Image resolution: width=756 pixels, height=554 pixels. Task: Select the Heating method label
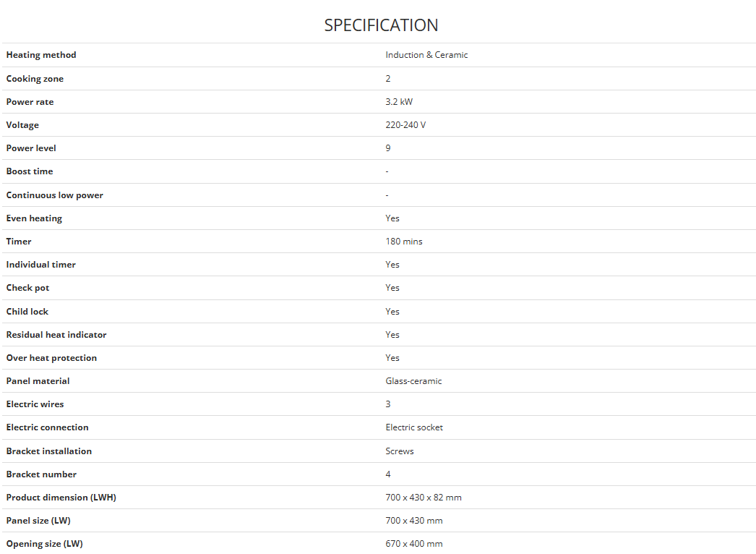click(41, 55)
